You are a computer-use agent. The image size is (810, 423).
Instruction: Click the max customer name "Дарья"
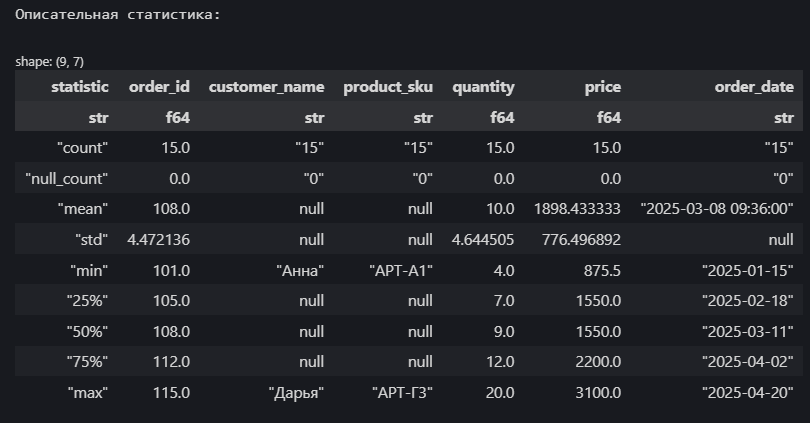tap(296, 393)
